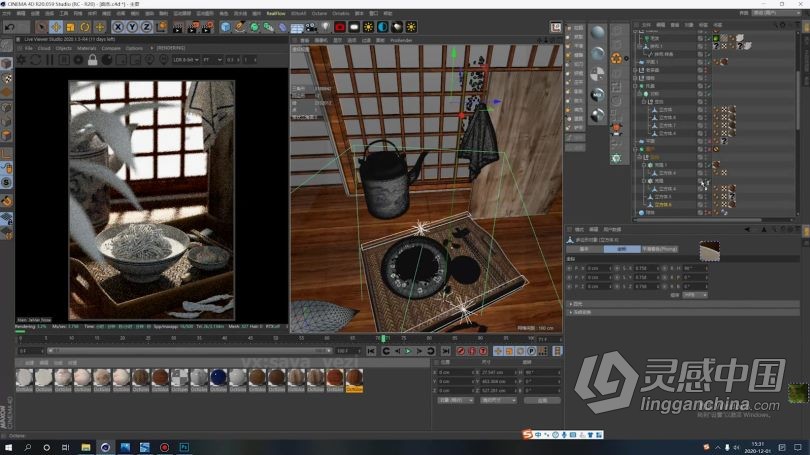Open the Edit Render Settings clapperboard icon
Viewport: 810px width, 455px height.
[207, 27]
